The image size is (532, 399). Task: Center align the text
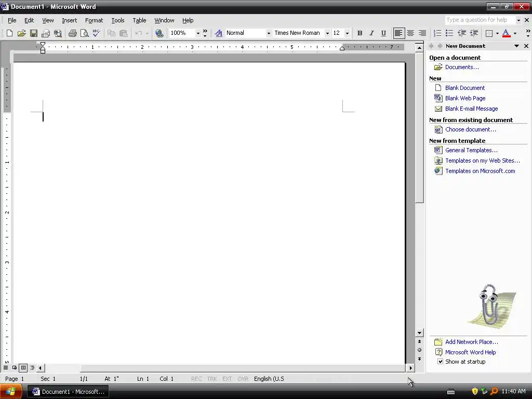click(x=410, y=33)
